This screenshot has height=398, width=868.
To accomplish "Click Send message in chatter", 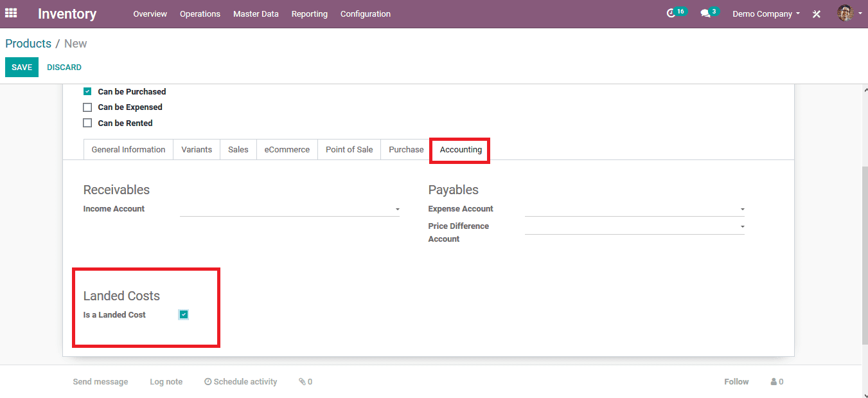I will point(100,382).
